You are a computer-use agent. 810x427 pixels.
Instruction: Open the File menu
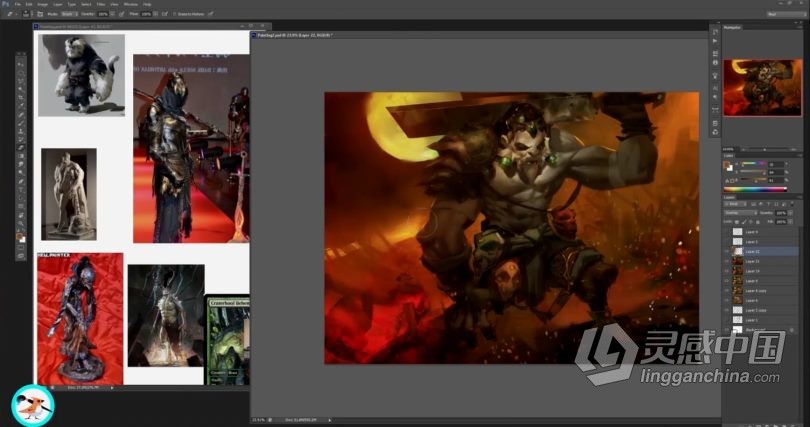point(18,4)
